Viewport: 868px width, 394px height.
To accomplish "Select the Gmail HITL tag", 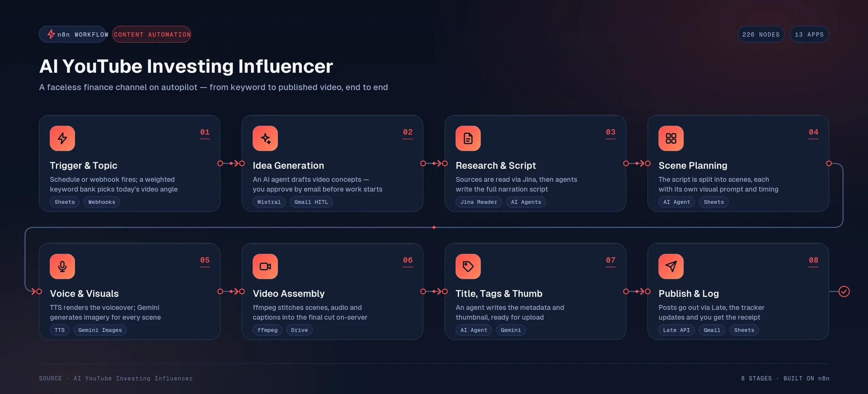I will click(311, 202).
